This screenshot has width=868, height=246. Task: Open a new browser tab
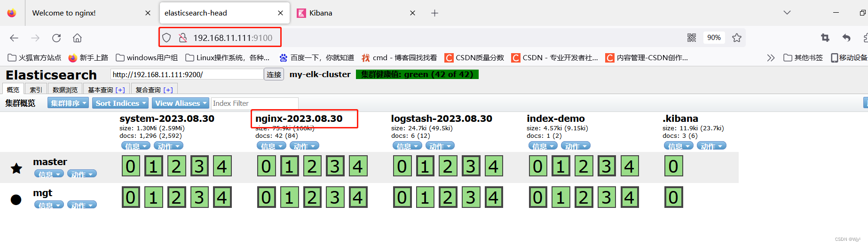coord(434,13)
